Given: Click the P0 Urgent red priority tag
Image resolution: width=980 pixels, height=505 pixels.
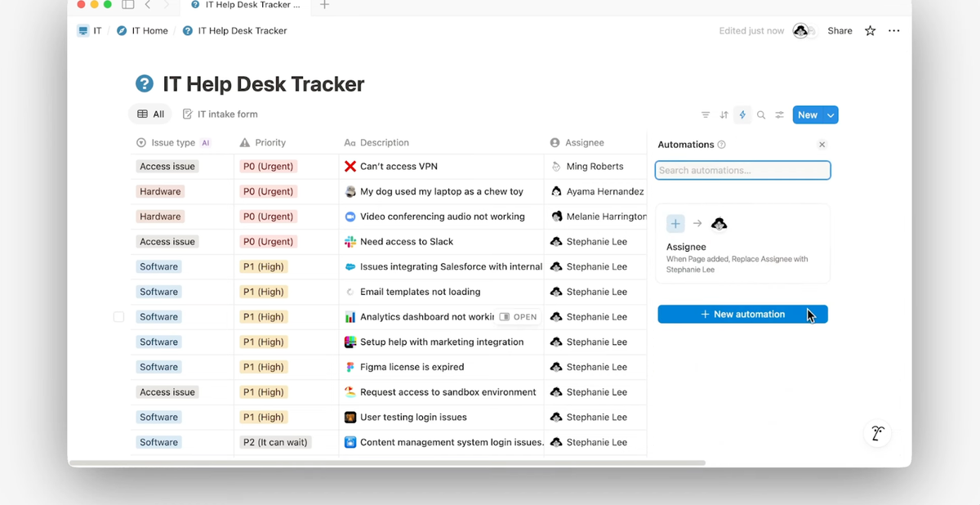Looking at the screenshot, I should (x=267, y=166).
